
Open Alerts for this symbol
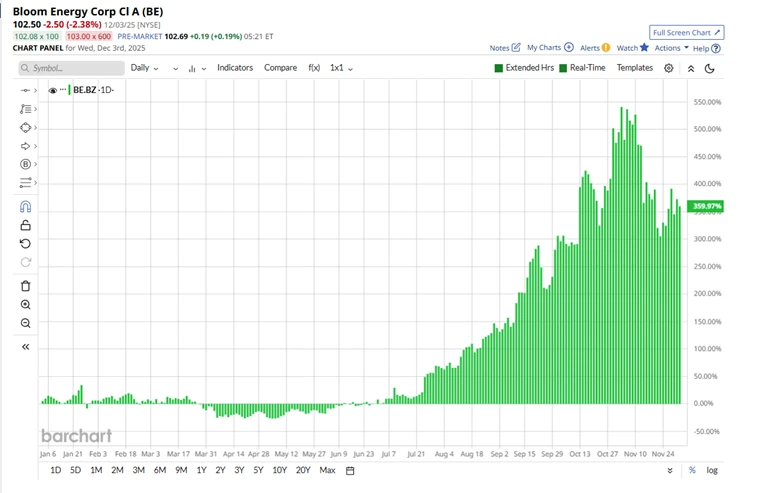coord(595,48)
